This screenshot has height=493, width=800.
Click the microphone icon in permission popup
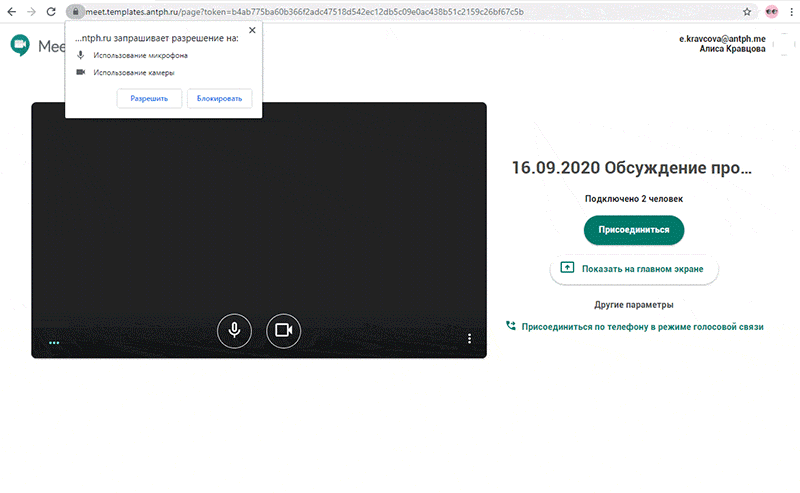coord(80,55)
